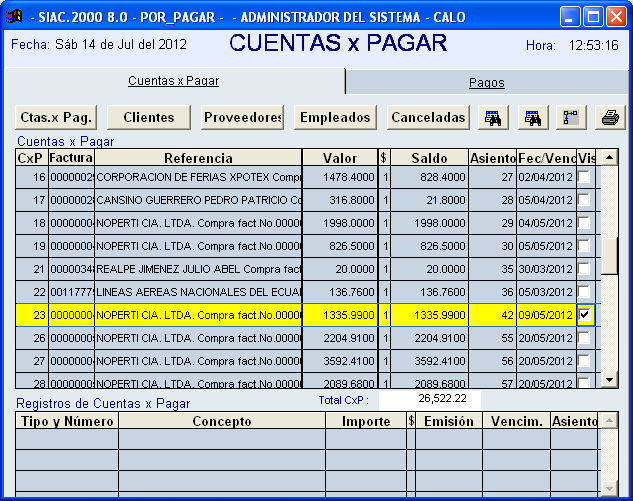Uncheck the Vis checkbox on row 23
This screenshot has height=501, width=633.
click(585, 315)
